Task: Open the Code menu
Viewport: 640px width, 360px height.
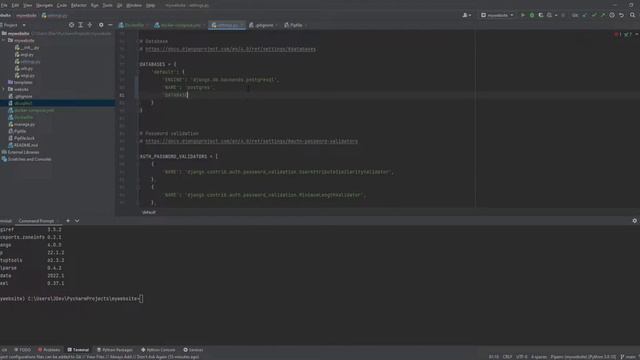Action: [62, 5]
